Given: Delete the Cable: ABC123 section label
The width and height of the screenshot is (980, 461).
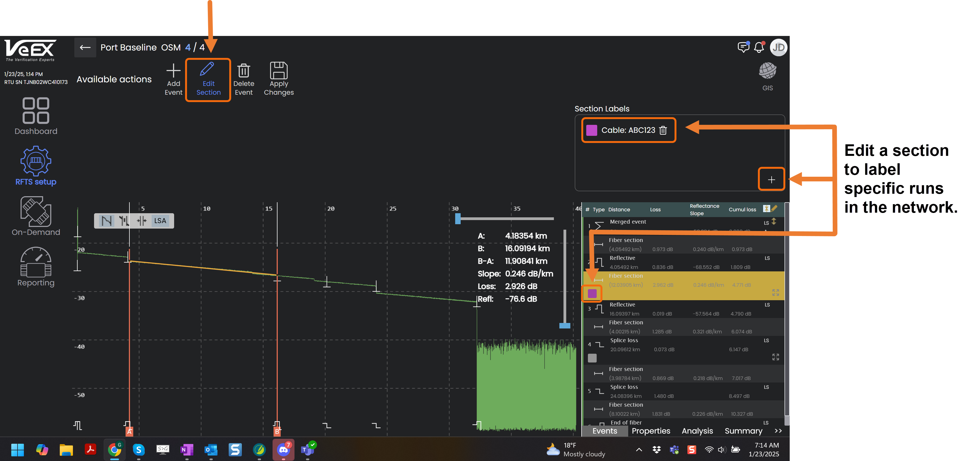Looking at the screenshot, I should click(663, 130).
